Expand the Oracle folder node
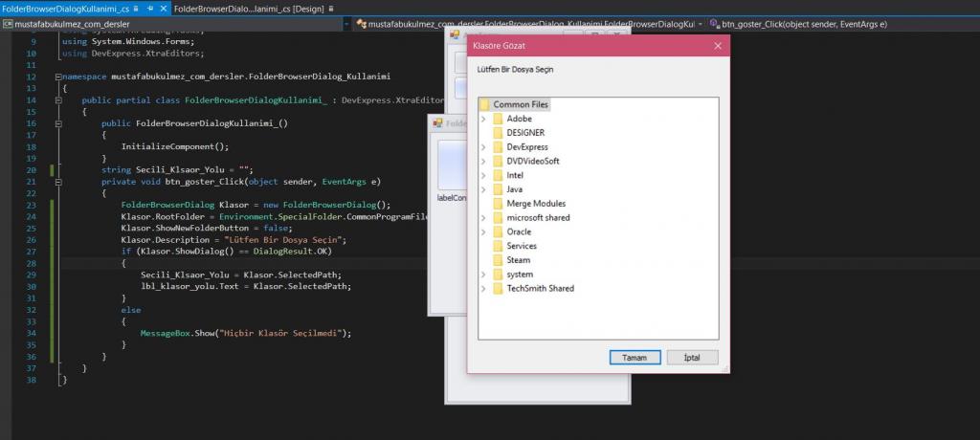The width and height of the screenshot is (980, 440). (483, 231)
